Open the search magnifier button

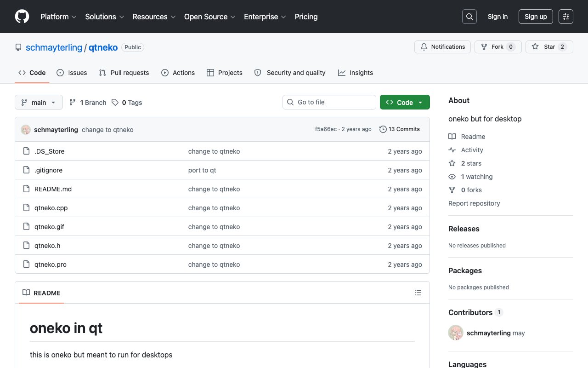coord(469,17)
